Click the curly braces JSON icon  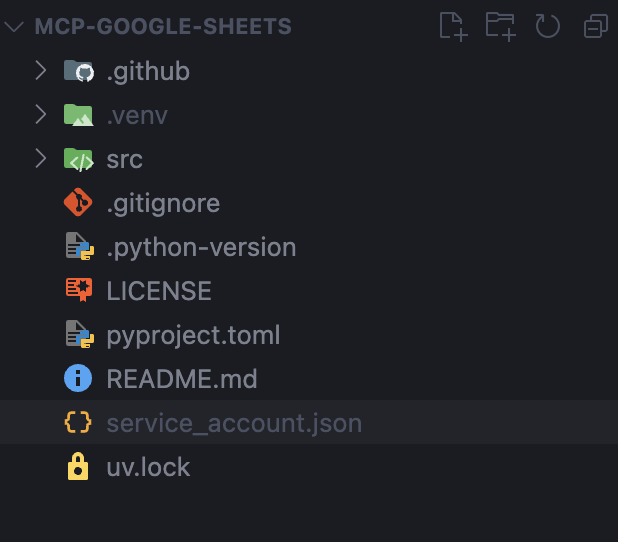tap(78, 422)
